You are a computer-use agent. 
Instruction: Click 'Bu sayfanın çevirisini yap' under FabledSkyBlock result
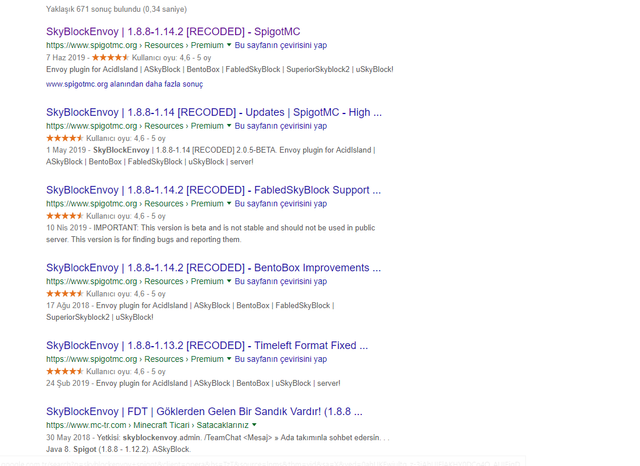point(281,204)
